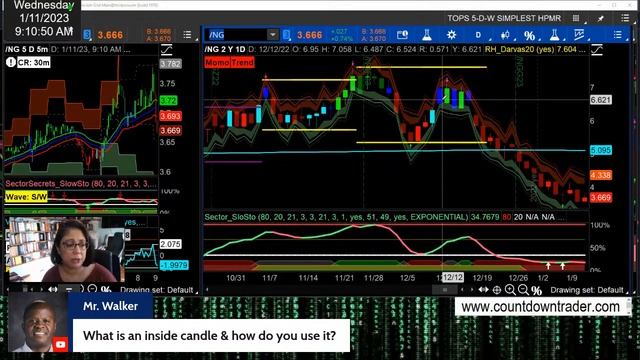Open TOPS 5-D-W SIMPLEST HPMR workspace
Viewport: 640px width, 360px height.
(x=504, y=18)
